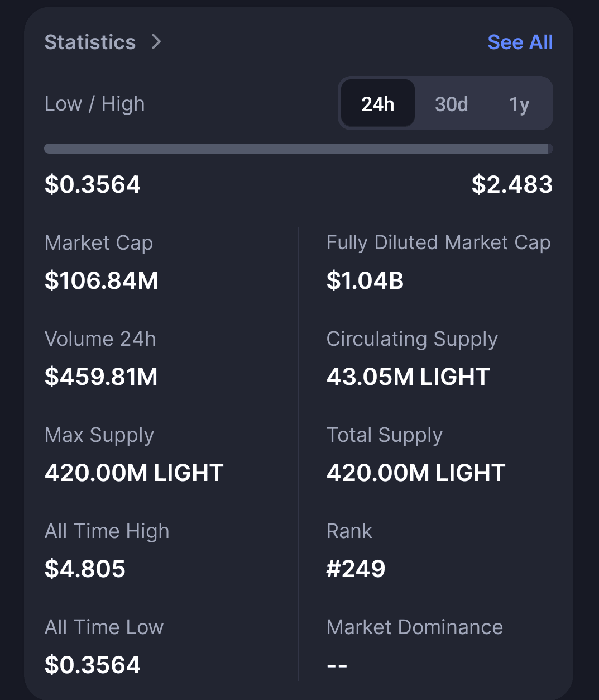Click the chevron arrow next to Statistics
Viewport: 599px width, 700px height.
click(156, 42)
